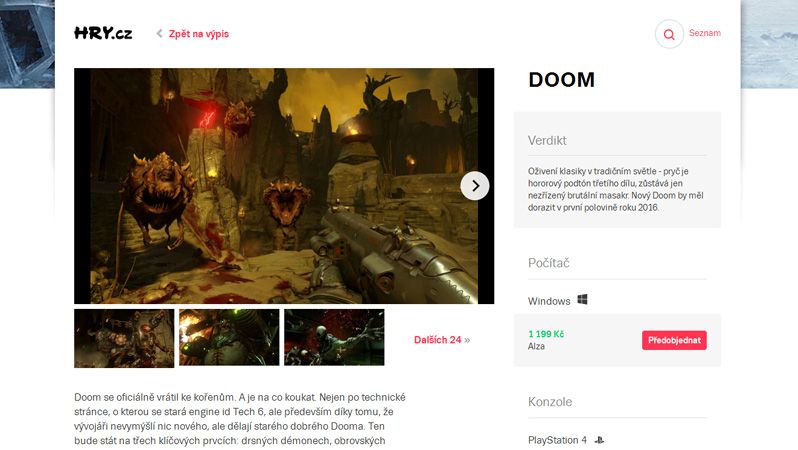Open the HRY.cz logo homepage

pyautogui.click(x=103, y=34)
